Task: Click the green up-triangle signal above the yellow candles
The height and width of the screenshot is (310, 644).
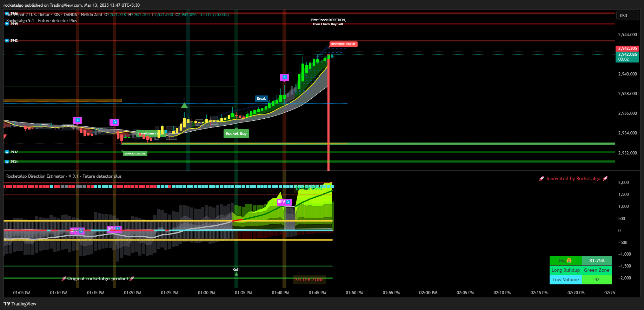Action: 184,105
